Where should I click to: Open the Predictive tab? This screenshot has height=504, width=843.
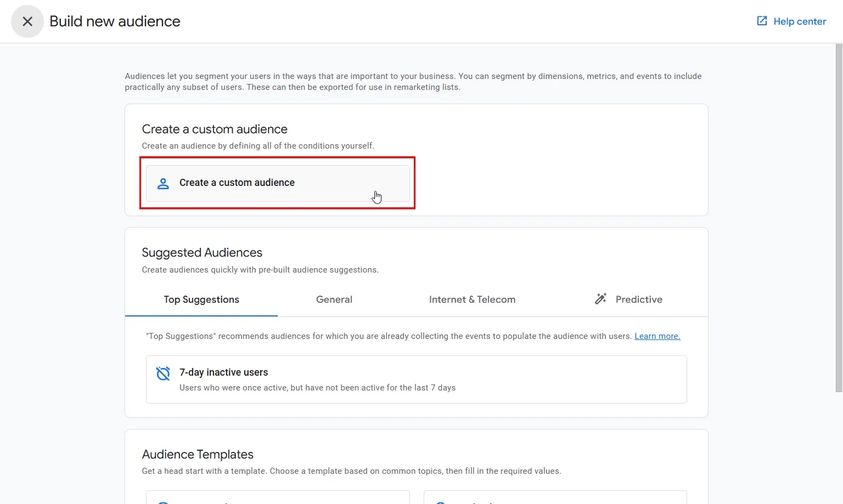pyautogui.click(x=628, y=299)
